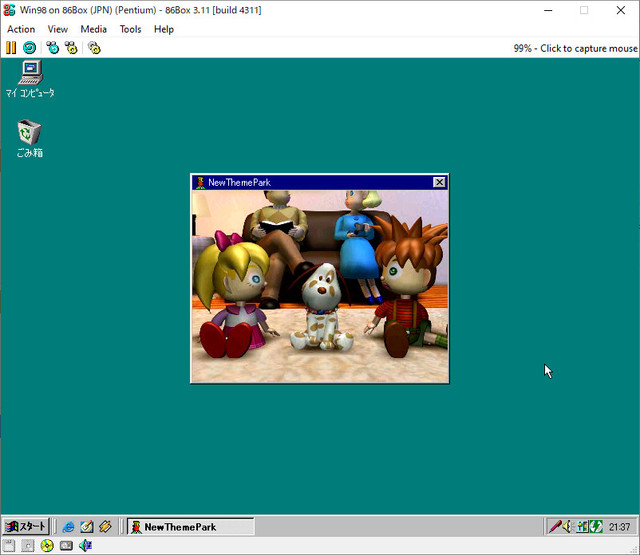Screen dimensions: 640x555
Task: Open the Help menu
Action: coord(164,29)
